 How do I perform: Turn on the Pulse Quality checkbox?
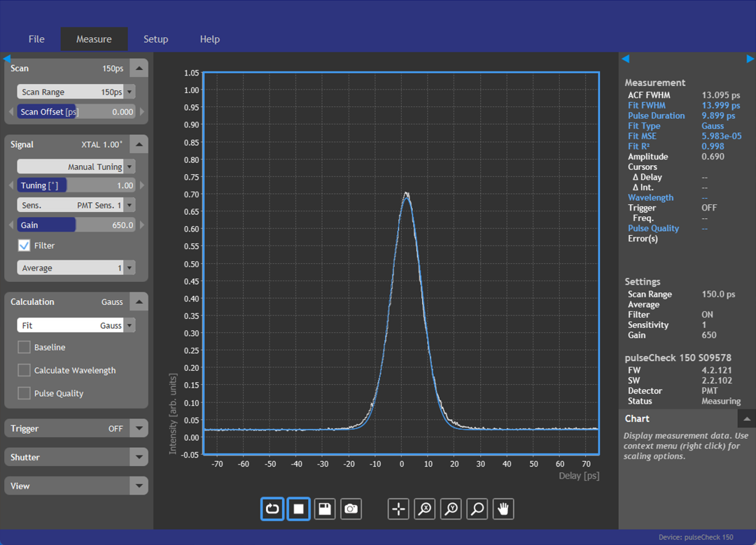[x=24, y=393]
